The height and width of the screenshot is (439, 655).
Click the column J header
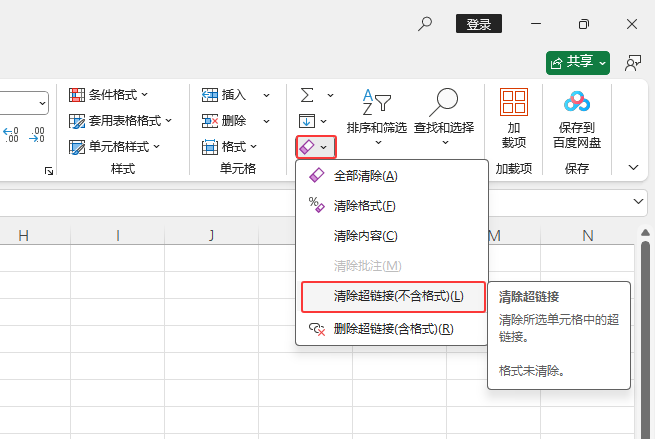[x=211, y=236]
